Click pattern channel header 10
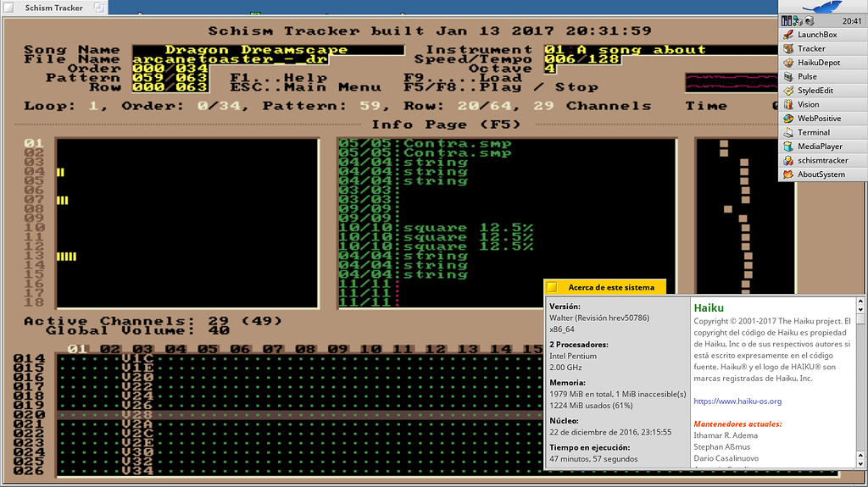868x487 pixels. (x=370, y=349)
